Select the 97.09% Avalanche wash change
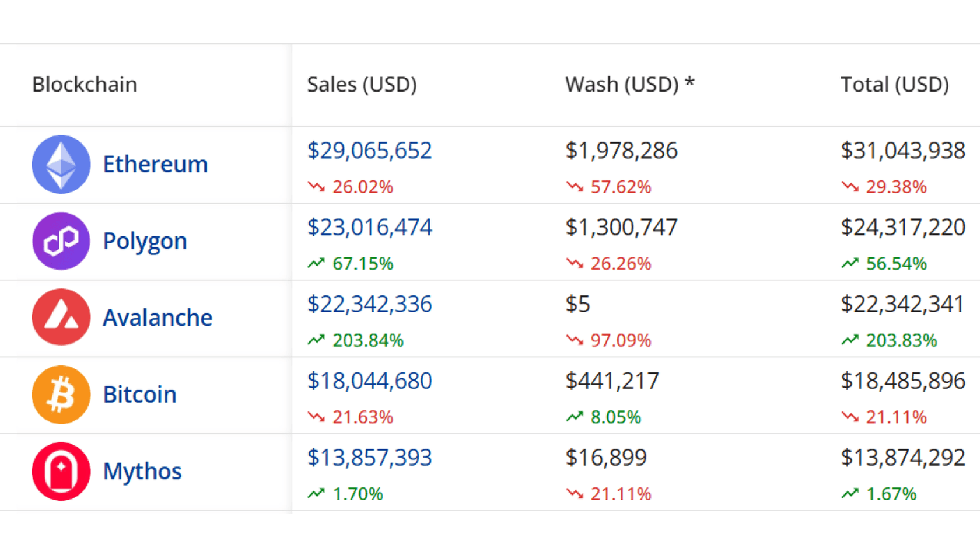 click(621, 340)
